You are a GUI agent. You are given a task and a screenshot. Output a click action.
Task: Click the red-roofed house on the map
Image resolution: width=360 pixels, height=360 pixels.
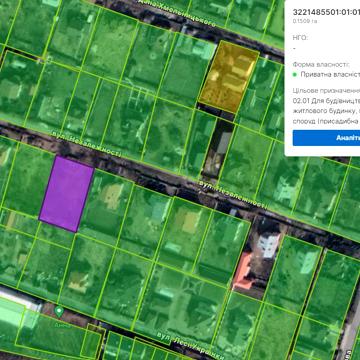[243, 271]
